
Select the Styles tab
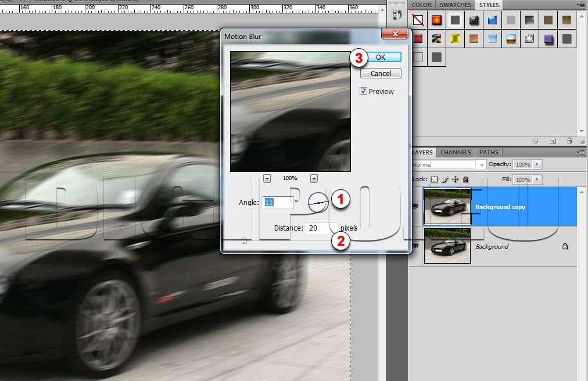[x=489, y=5]
